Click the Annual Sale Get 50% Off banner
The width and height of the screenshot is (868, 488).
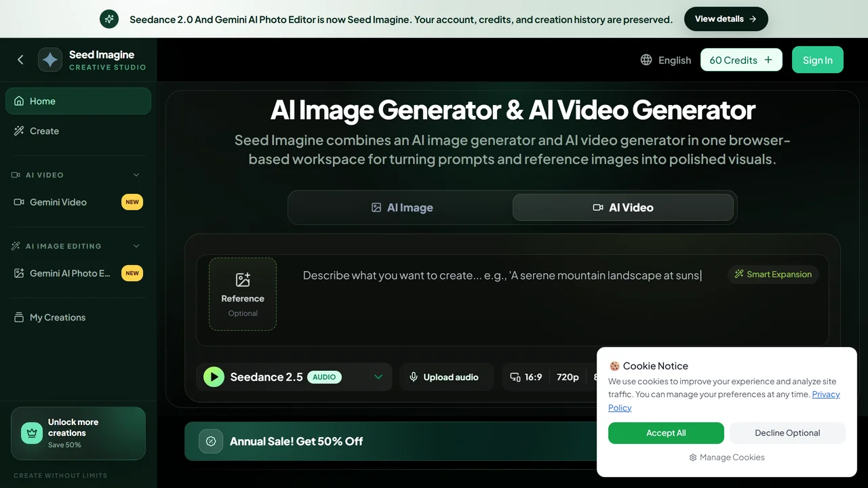coord(390,441)
